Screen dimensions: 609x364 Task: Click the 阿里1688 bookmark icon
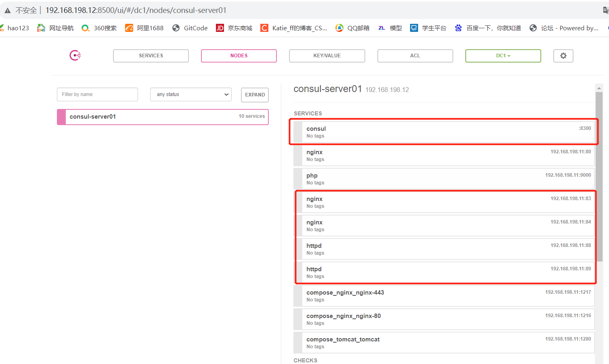pyautogui.click(x=129, y=28)
